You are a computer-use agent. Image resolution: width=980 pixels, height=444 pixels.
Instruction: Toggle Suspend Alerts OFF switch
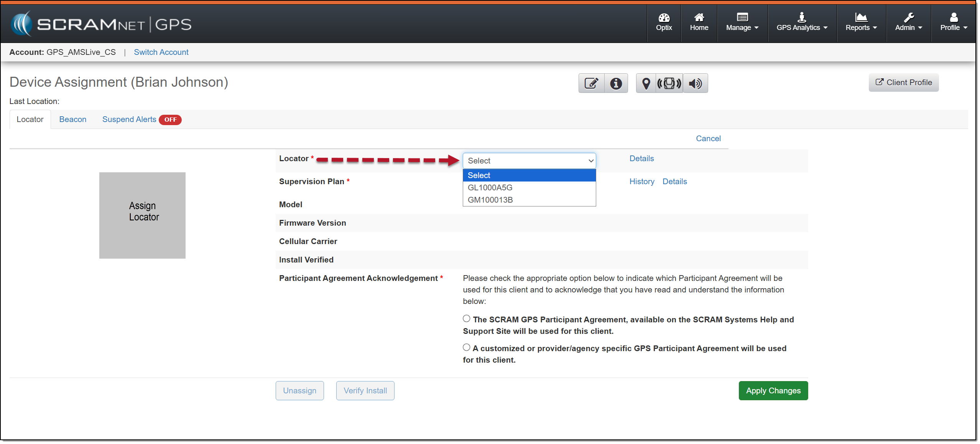(170, 120)
